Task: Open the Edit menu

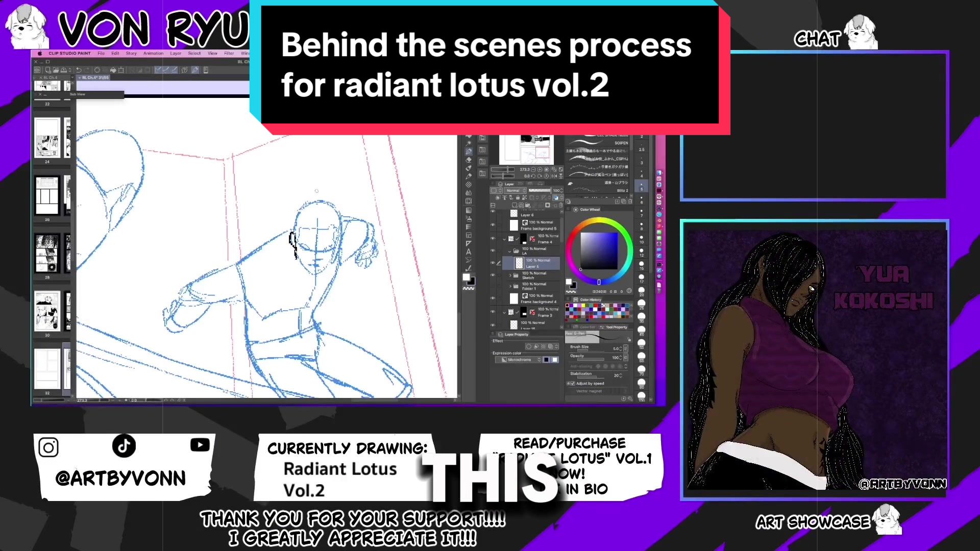Action: (115, 53)
